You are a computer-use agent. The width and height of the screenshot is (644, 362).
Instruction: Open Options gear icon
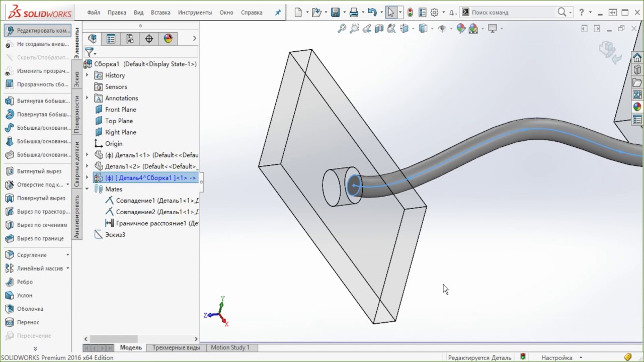pyautogui.click(x=434, y=13)
